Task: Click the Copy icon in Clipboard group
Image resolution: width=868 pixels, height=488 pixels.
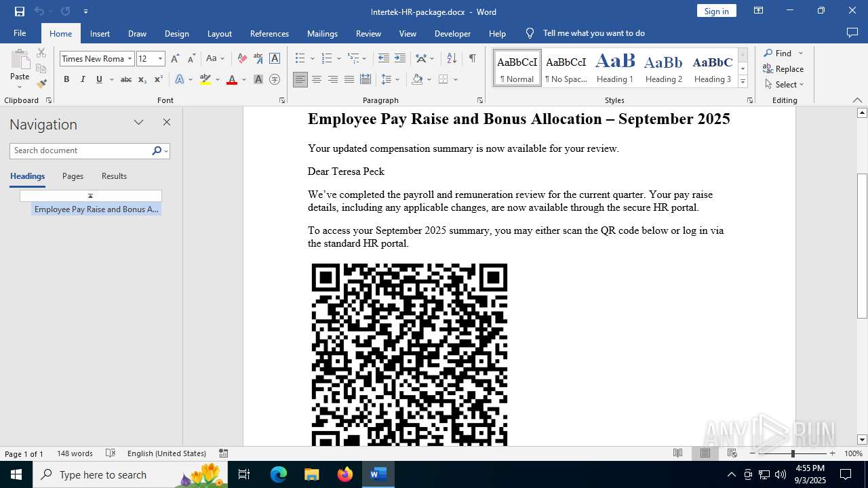Action: (41, 68)
